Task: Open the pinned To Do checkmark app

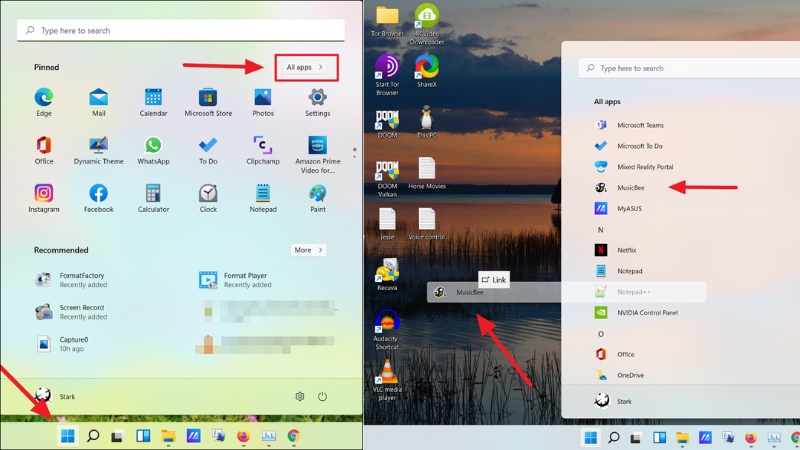Action: pos(208,150)
